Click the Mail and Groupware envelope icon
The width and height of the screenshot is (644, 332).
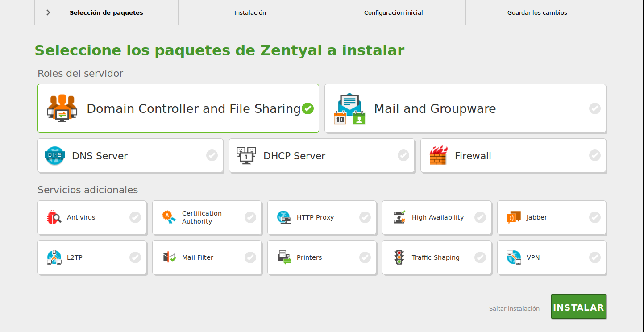point(349,108)
